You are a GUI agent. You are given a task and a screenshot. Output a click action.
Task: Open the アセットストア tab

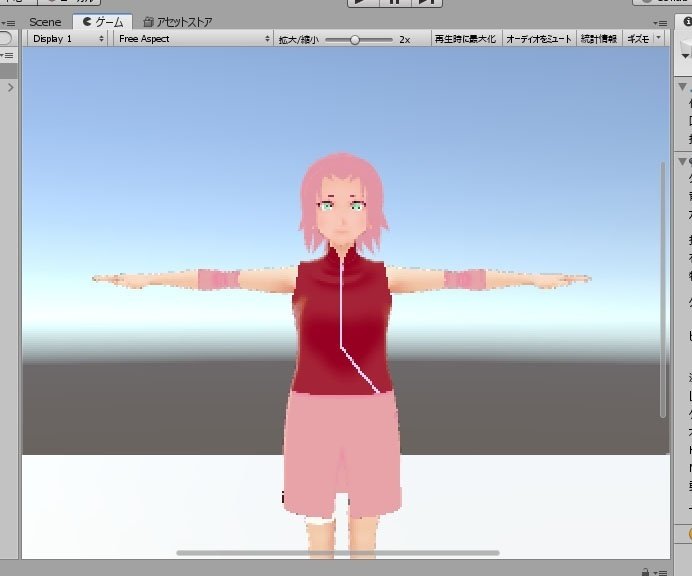(x=177, y=22)
